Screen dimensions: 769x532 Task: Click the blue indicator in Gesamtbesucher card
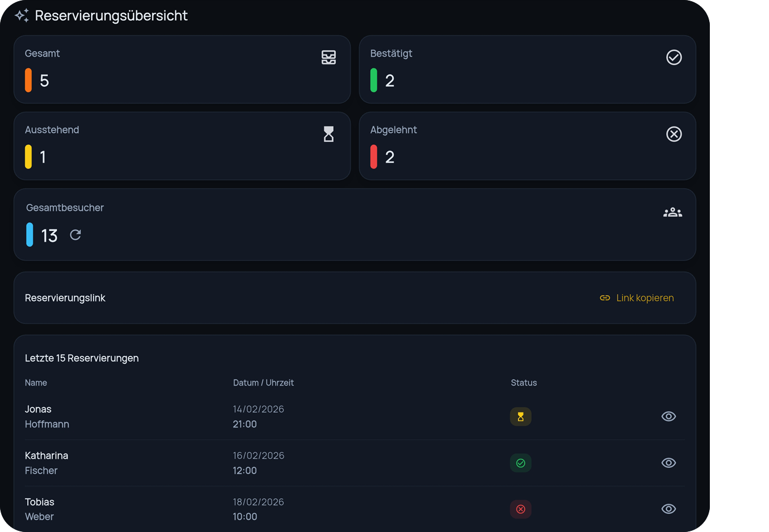point(30,235)
